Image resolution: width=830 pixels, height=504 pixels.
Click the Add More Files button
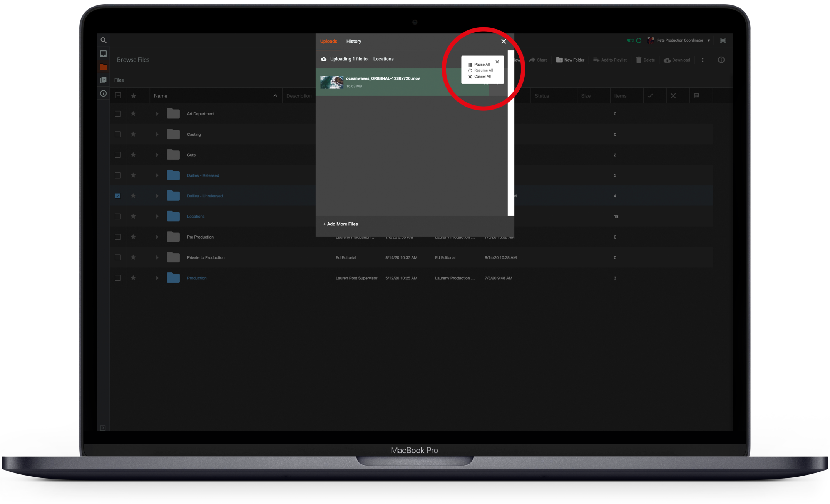[340, 224]
